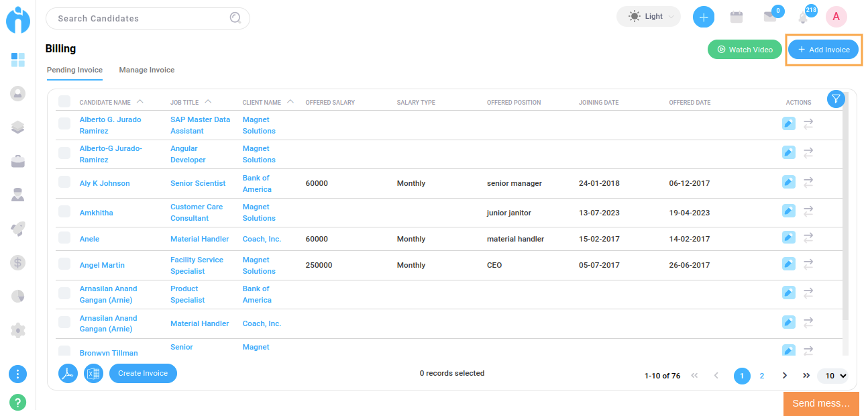Switch to the Manage Invoice tab
This screenshot has width=868, height=416.
(146, 70)
